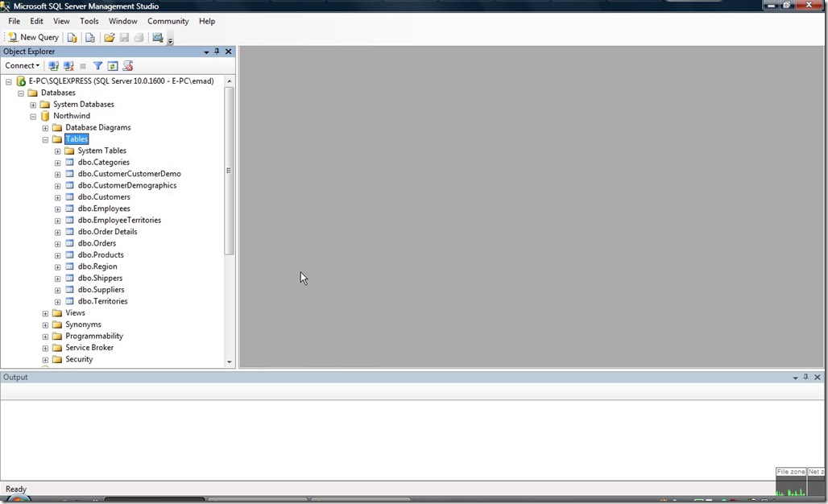Apply a filter in Object Explorer

tap(97, 65)
